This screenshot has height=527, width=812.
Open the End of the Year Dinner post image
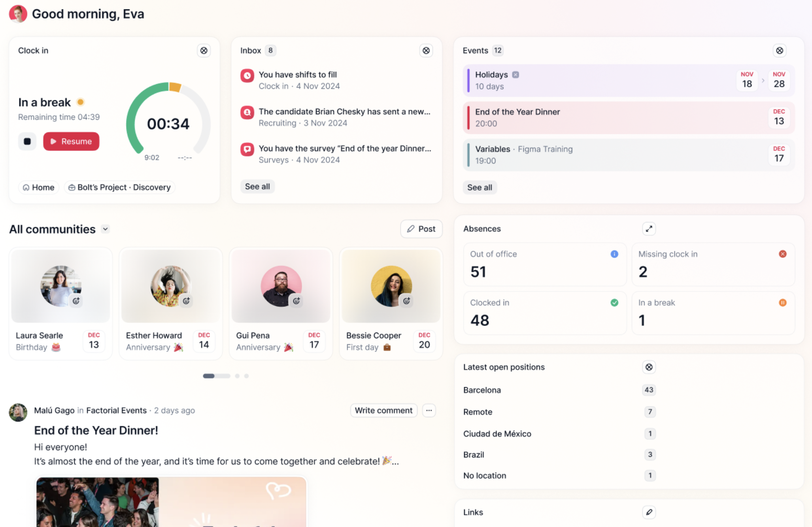point(171,502)
